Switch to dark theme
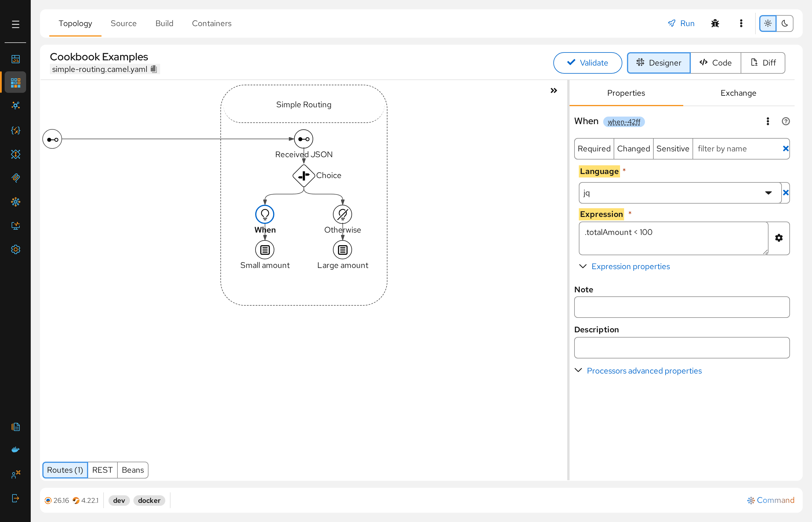 click(784, 23)
